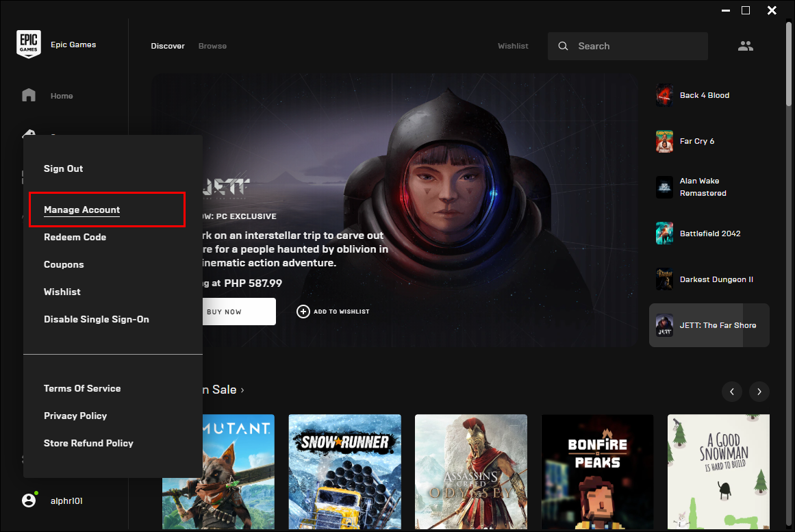Click the BUY NOW button

pos(239,312)
